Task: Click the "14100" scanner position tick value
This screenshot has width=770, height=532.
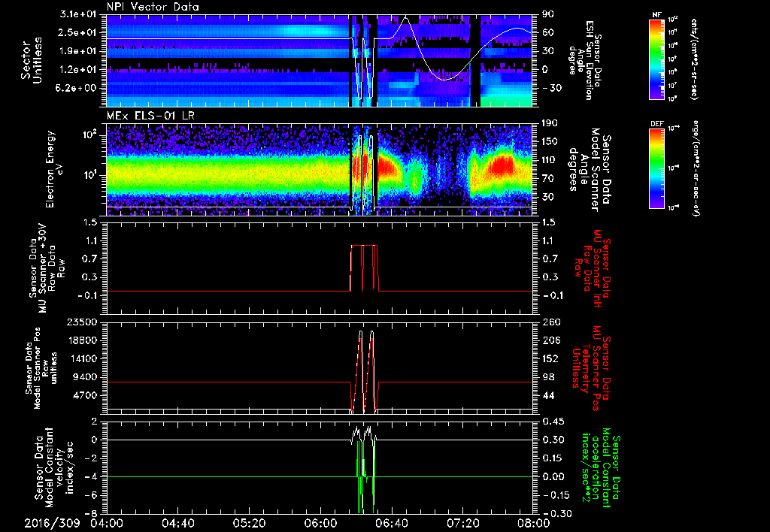Action: (83, 358)
